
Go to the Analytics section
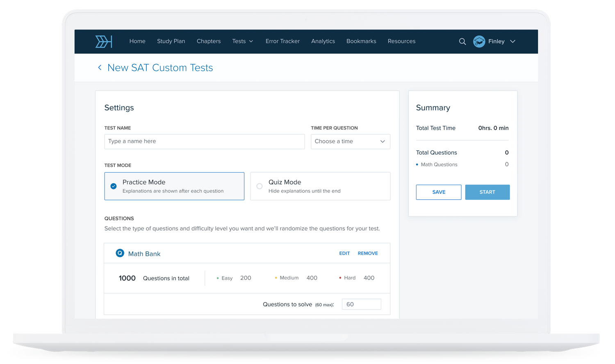(323, 41)
